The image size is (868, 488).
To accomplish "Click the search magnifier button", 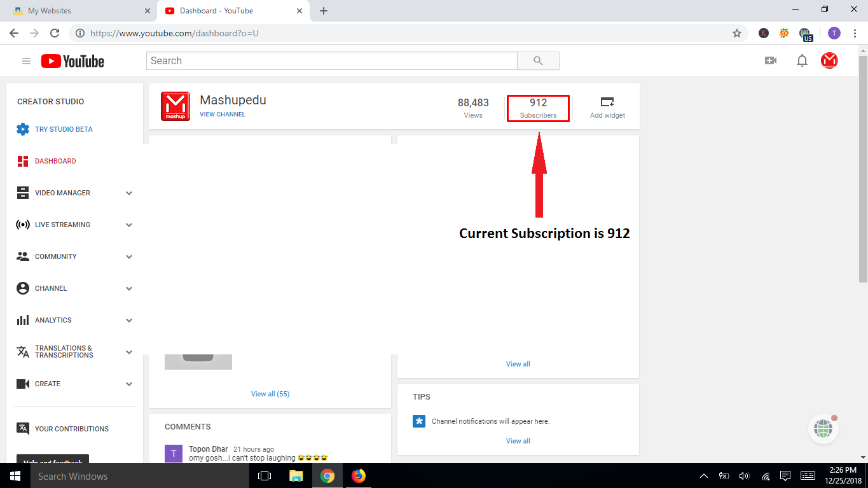I will point(538,61).
